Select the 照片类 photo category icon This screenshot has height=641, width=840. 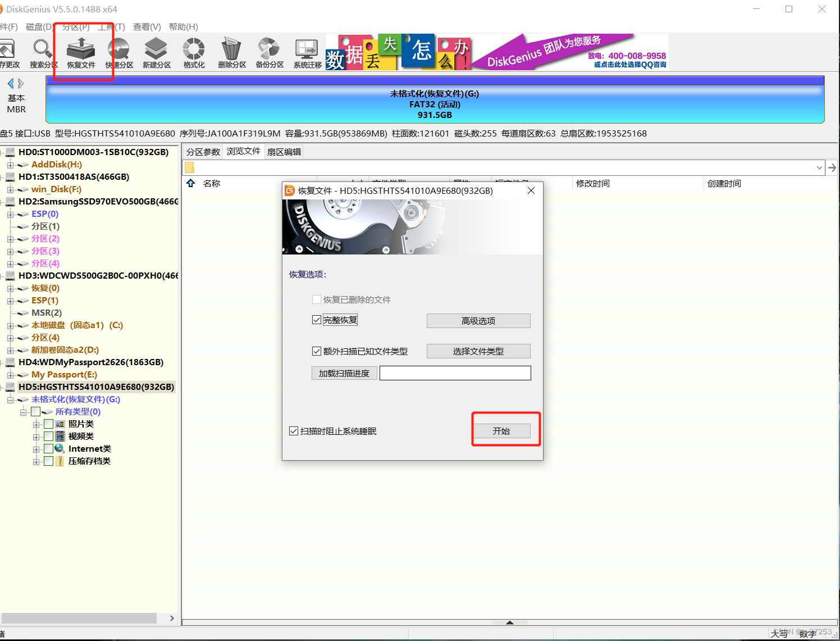click(x=60, y=424)
